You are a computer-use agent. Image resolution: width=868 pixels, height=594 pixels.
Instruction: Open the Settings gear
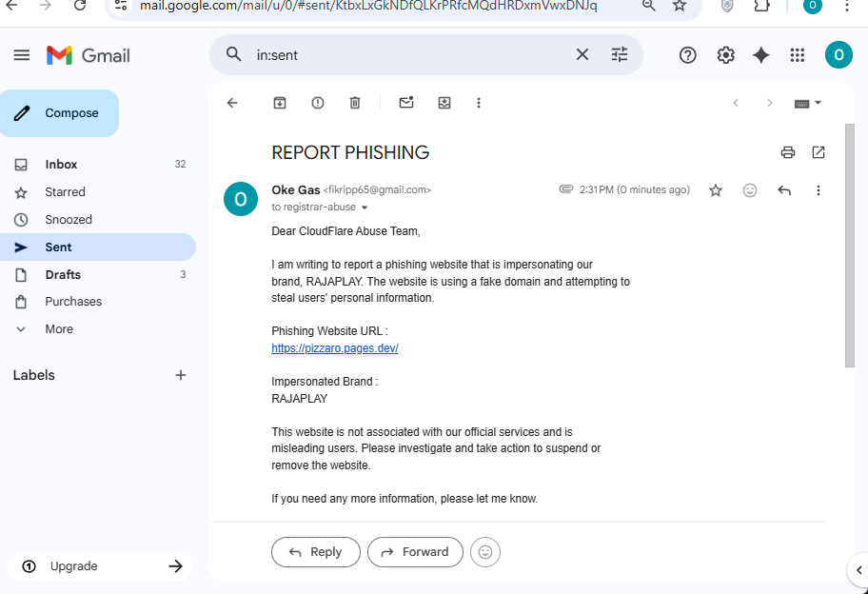(726, 55)
